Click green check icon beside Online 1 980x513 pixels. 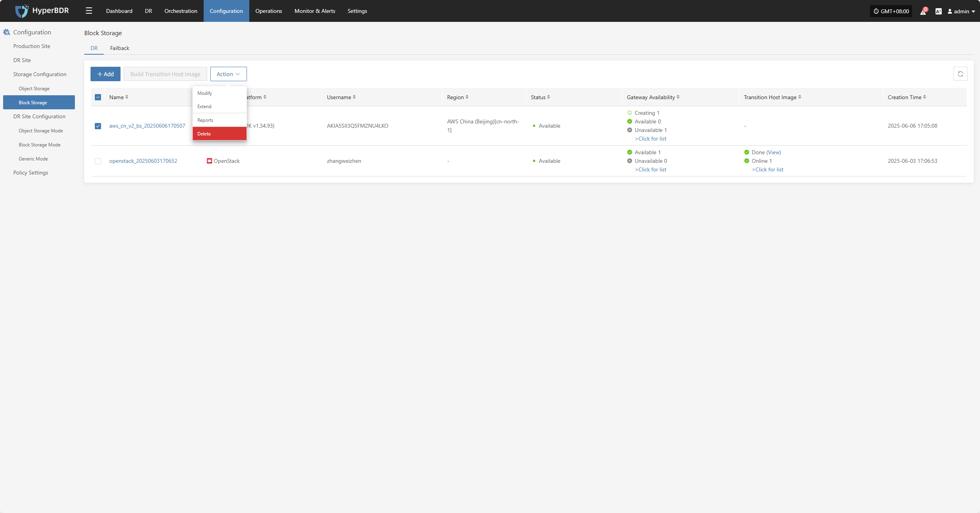coord(747,161)
